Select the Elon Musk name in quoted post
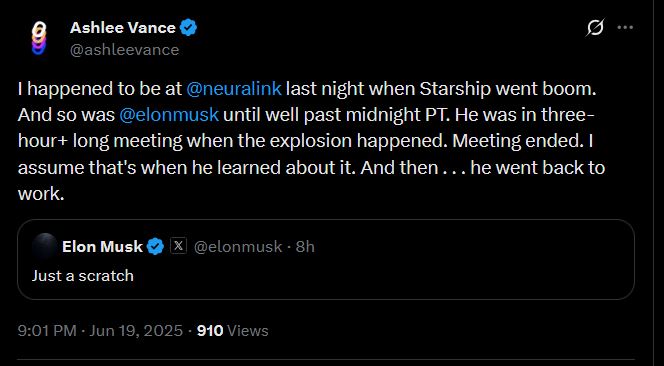Image resolution: width=664 pixels, height=366 pixels. [x=102, y=247]
